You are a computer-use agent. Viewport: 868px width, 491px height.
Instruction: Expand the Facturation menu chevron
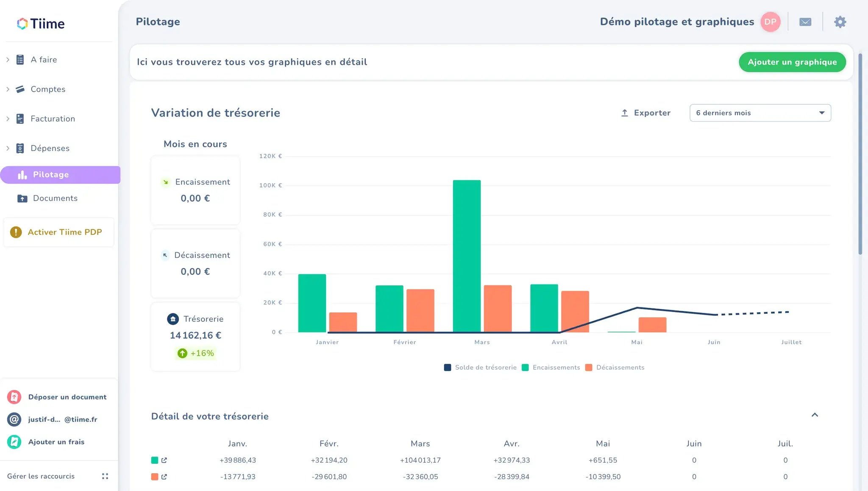coord(8,119)
